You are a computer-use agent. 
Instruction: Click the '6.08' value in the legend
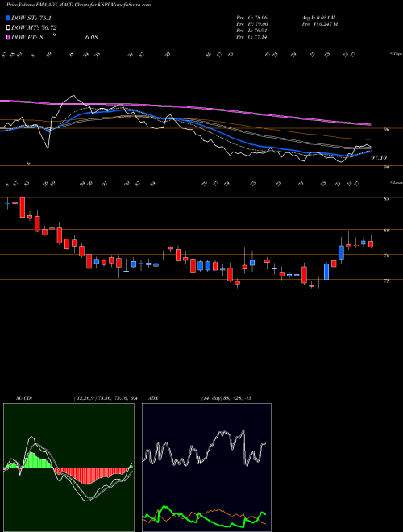(91, 37)
